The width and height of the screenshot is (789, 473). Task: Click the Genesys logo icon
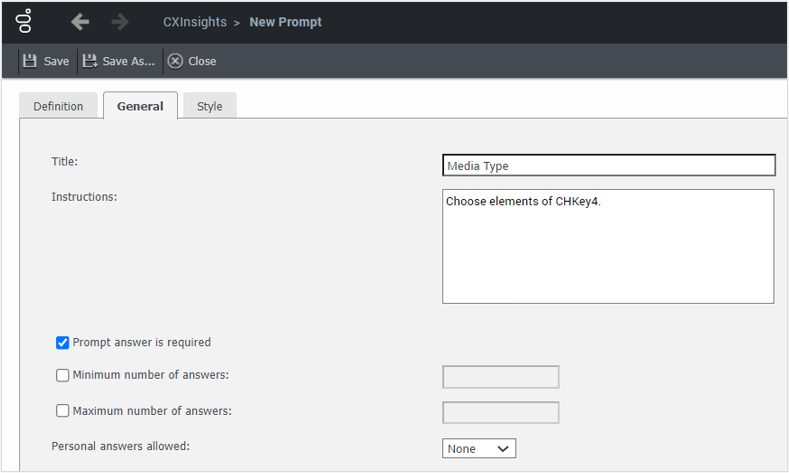[x=25, y=21]
